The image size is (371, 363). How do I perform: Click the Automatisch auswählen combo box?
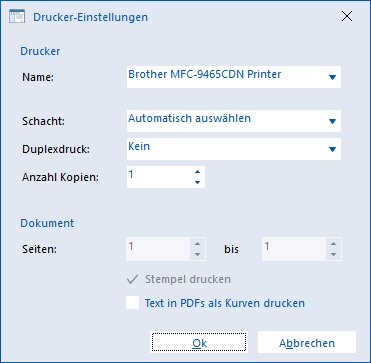pyautogui.click(x=234, y=121)
